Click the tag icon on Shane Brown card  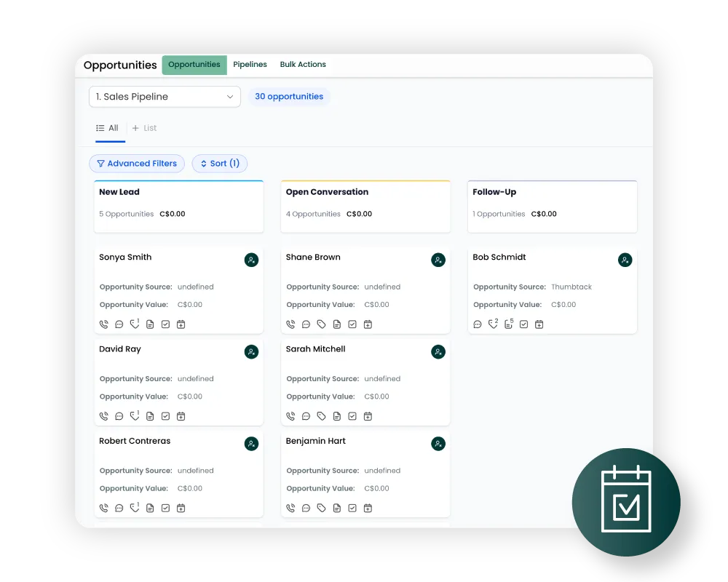coord(321,324)
